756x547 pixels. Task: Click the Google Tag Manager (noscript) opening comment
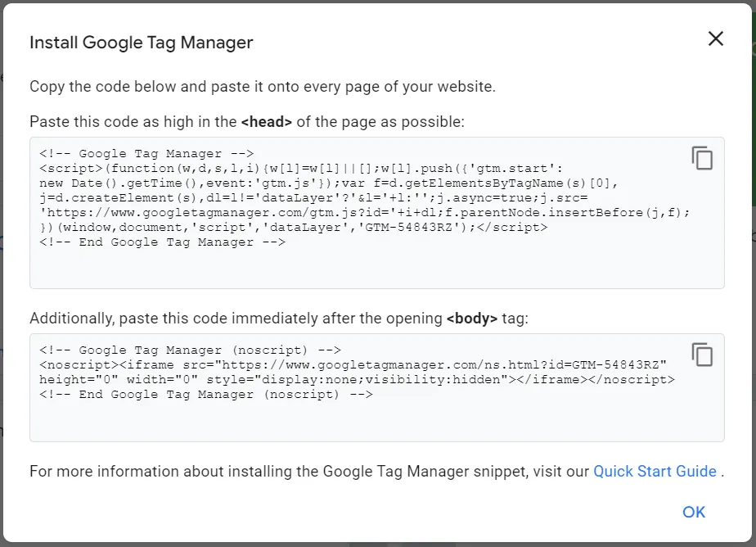coord(190,350)
